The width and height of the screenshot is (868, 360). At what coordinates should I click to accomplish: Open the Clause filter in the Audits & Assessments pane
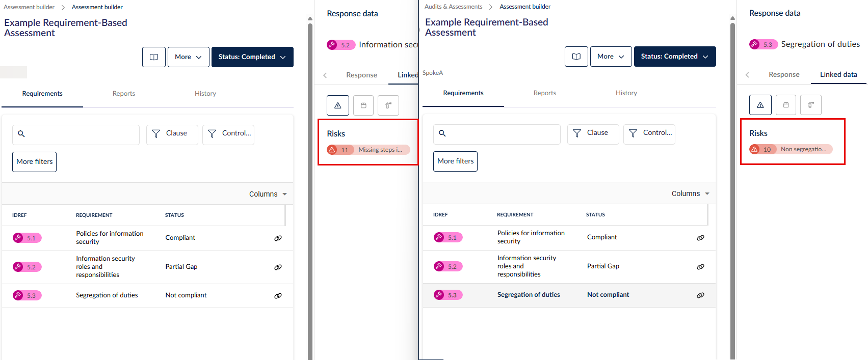[593, 133]
